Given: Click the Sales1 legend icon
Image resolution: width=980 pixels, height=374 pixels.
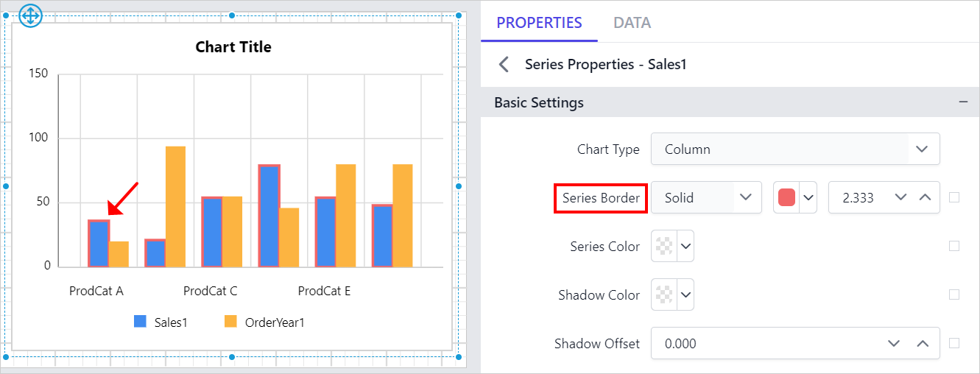Looking at the screenshot, I should click(140, 321).
